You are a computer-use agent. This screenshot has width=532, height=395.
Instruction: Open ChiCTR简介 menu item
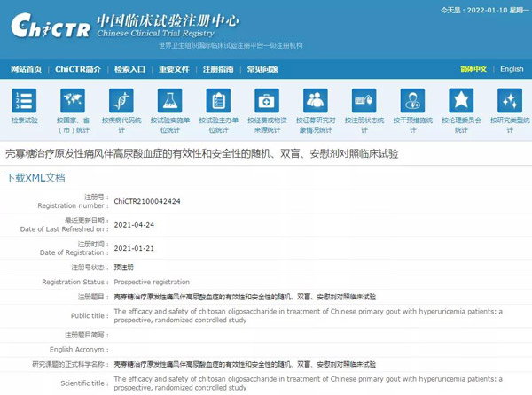tap(78, 69)
